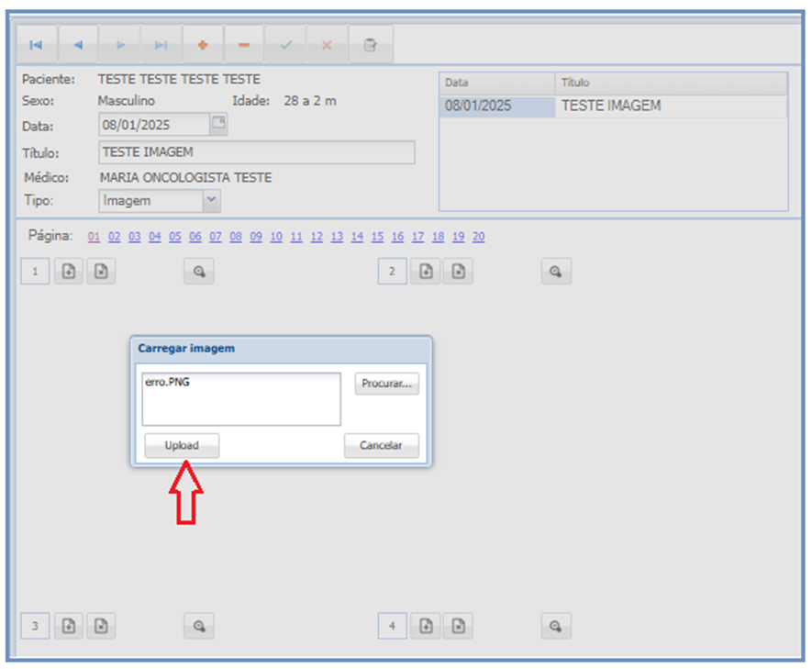Image resolution: width=812 pixels, height=669 pixels.
Task: Go to previous record arrow
Action: 78,45
